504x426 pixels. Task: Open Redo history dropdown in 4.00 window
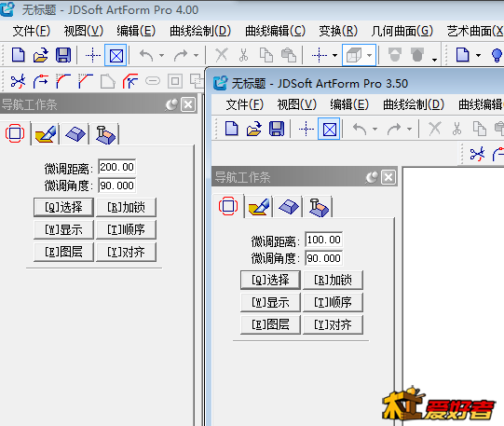pos(196,55)
